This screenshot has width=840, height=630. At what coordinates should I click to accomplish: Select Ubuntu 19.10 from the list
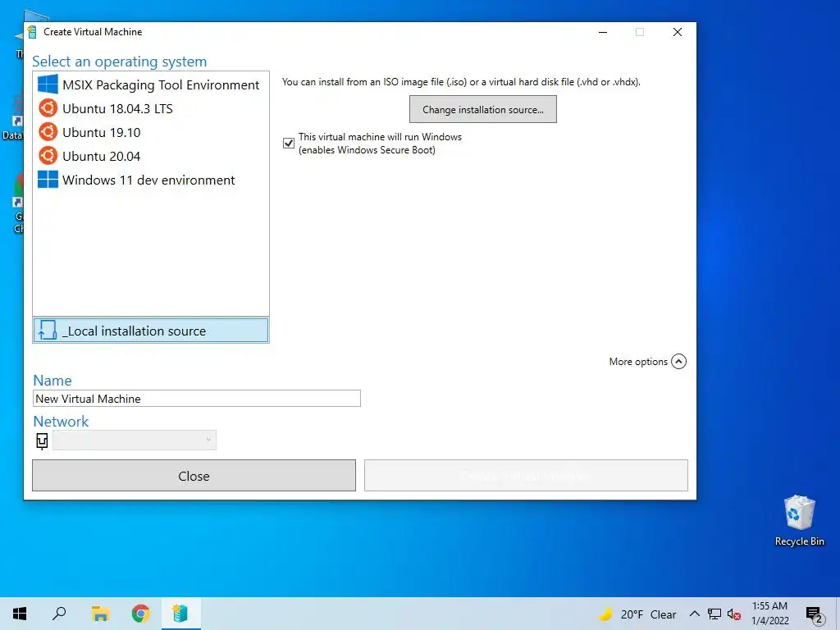151,132
